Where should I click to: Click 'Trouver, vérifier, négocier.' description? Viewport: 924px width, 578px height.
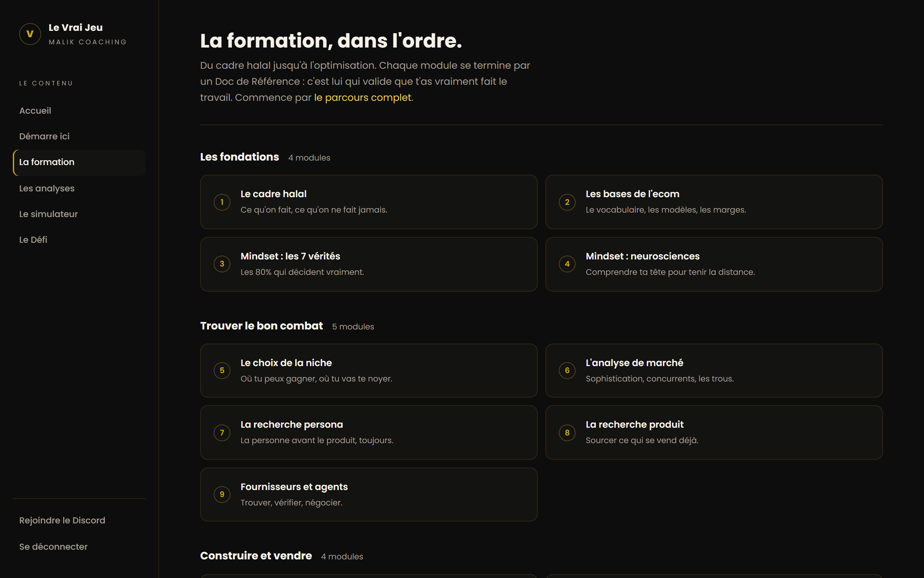291,503
